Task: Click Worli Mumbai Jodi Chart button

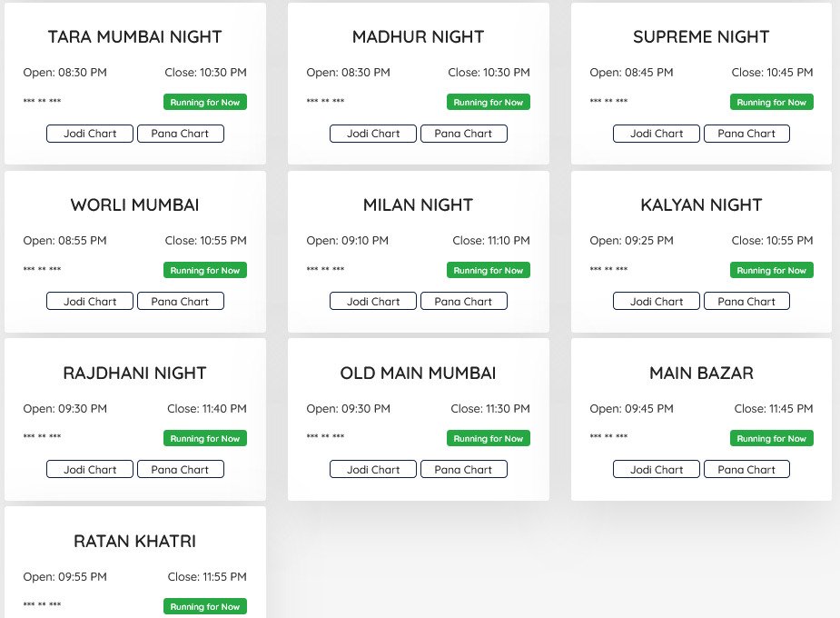Action: (x=90, y=302)
